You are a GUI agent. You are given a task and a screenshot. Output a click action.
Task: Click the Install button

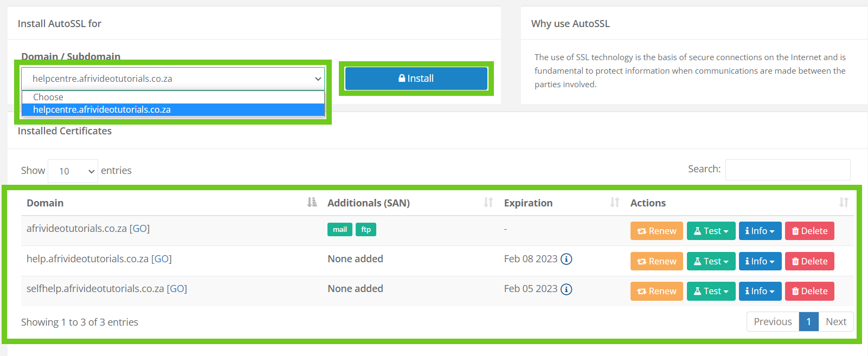416,79
